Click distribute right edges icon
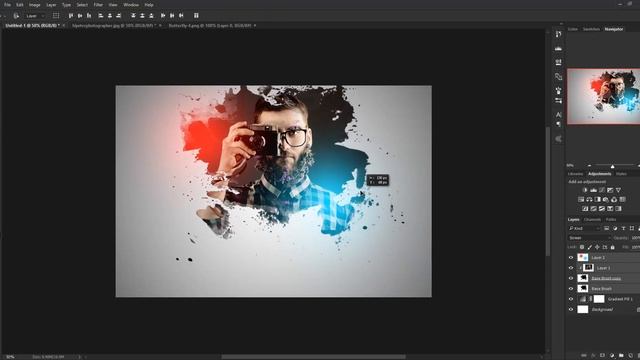Image resolution: width=640 pixels, height=360 pixels. pos(181,16)
